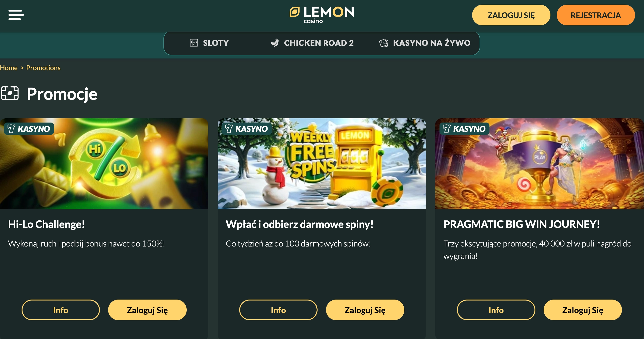Click the Kasyno badge on Hi-Lo card
The width and height of the screenshot is (644, 339).
tap(29, 129)
